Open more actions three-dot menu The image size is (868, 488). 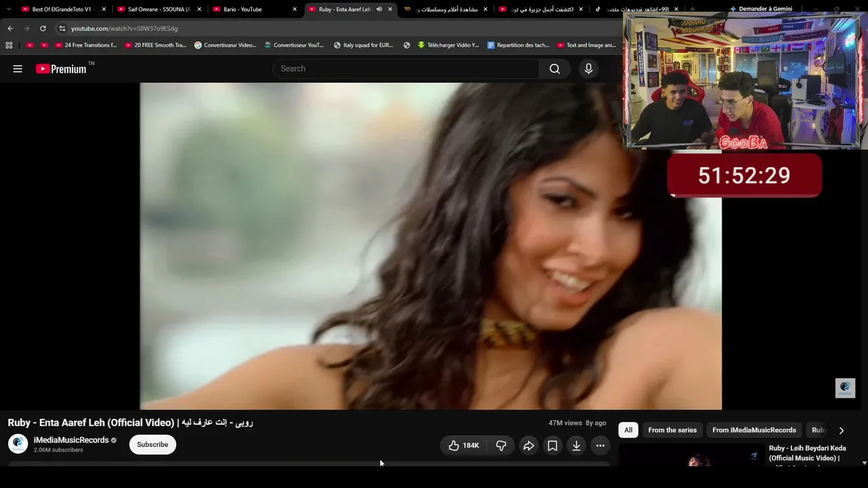600,445
